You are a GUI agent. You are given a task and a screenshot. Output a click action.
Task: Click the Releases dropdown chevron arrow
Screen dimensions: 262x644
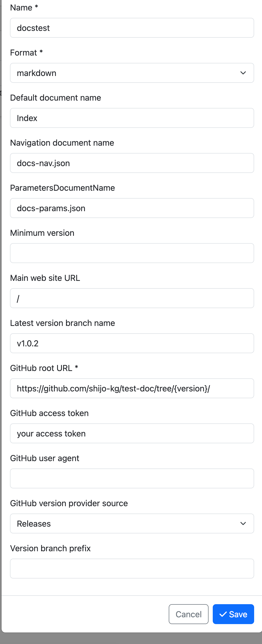pos(243,523)
